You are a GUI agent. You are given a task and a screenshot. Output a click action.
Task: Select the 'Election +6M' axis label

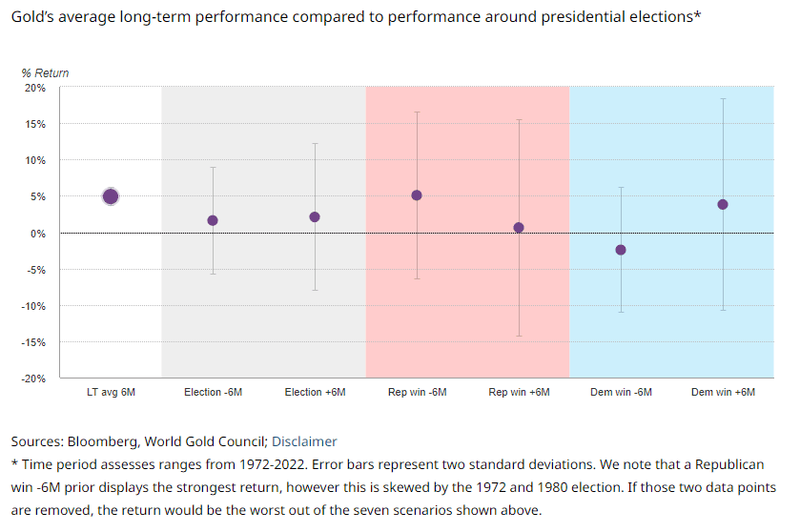[x=315, y=393]
